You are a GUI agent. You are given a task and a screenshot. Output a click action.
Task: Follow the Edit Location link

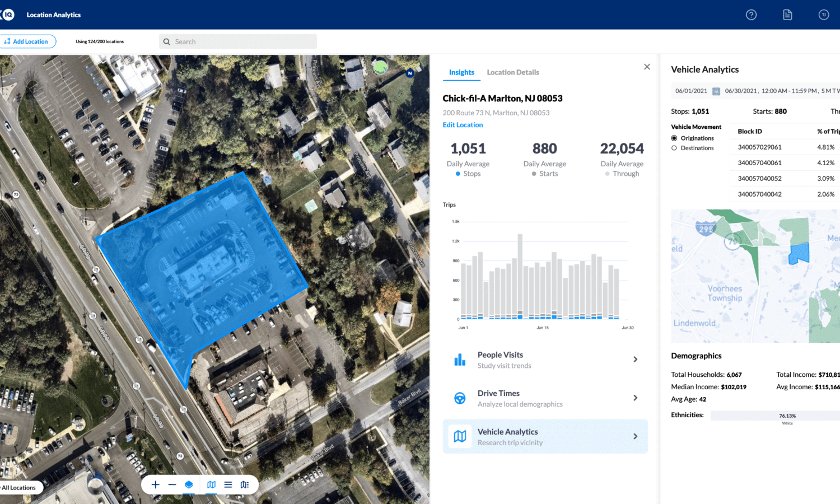(x=463, y=125)
